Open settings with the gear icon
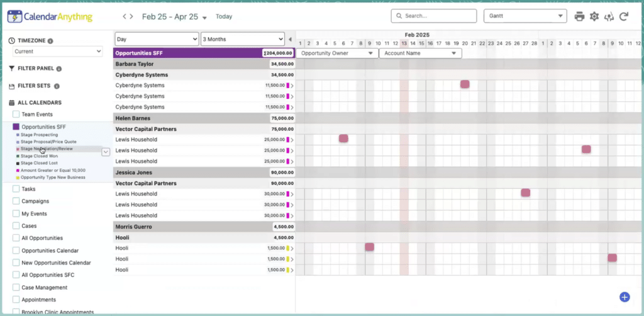The image size is (644, 316). point(594,16)
